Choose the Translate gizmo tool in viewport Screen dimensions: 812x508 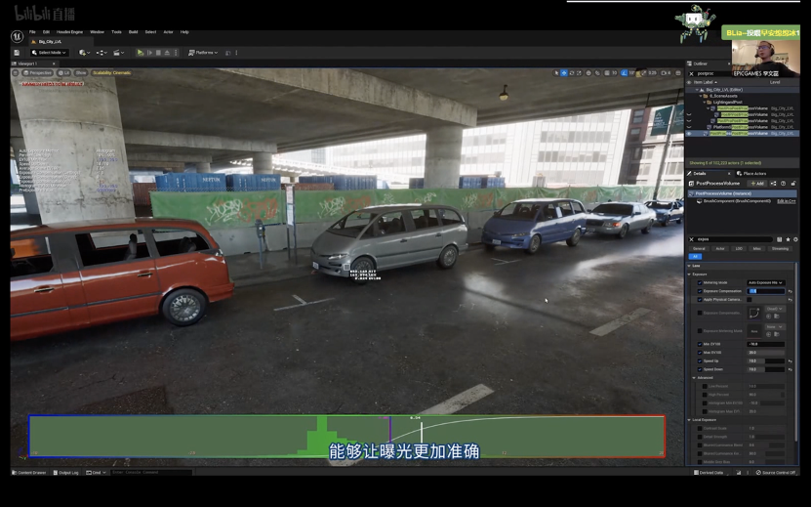point(564,73)
